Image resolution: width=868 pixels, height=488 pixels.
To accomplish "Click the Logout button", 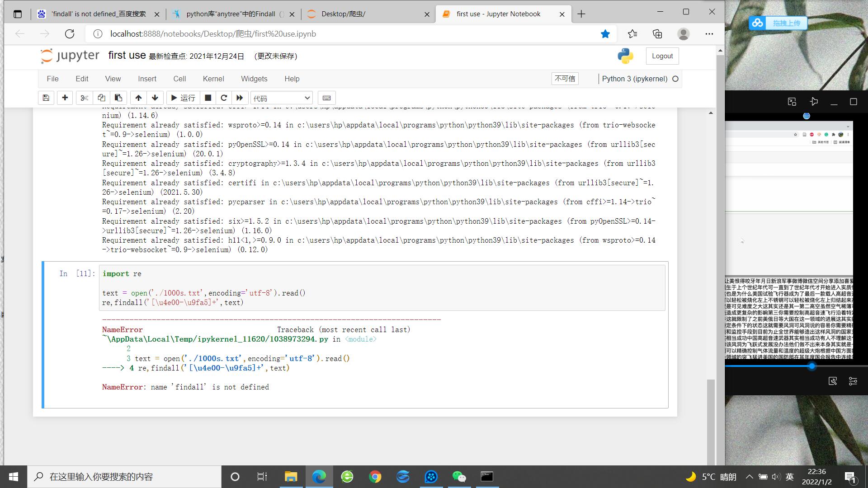I will pyautogui.click(x=662, y=56).
